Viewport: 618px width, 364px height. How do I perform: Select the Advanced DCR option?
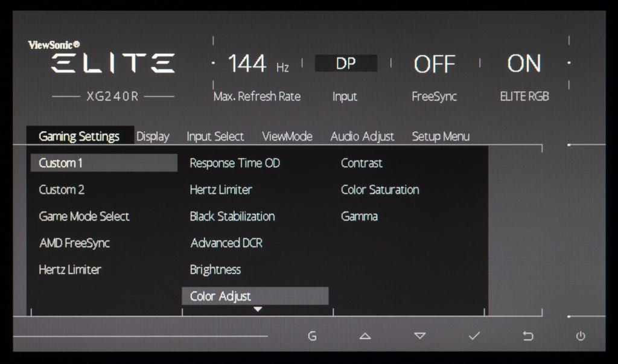(x=227, y=243)
